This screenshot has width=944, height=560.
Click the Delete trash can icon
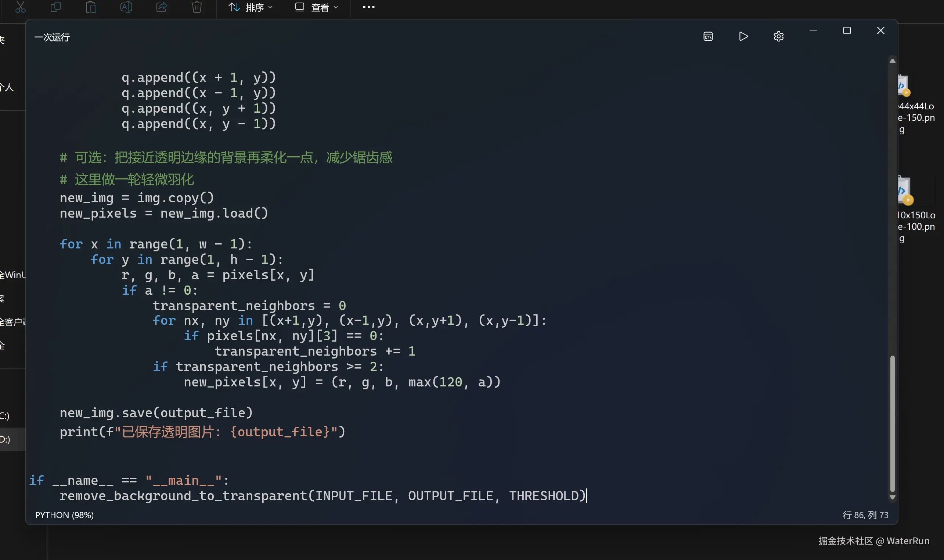tap(197, 7)
